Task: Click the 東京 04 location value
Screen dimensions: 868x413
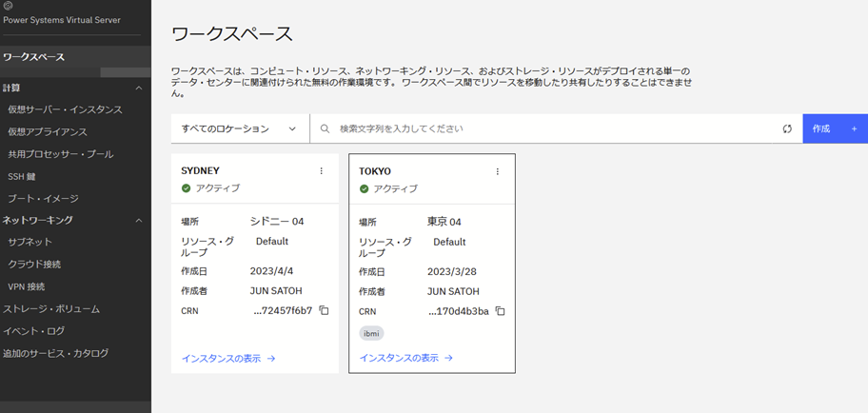Action: click(x=444, y=222)
